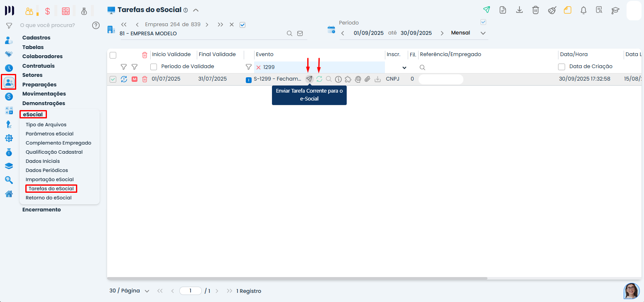This screenshot has height=302, width=644.
Task: Click the page number input field
Action: (x=191, y=291)
